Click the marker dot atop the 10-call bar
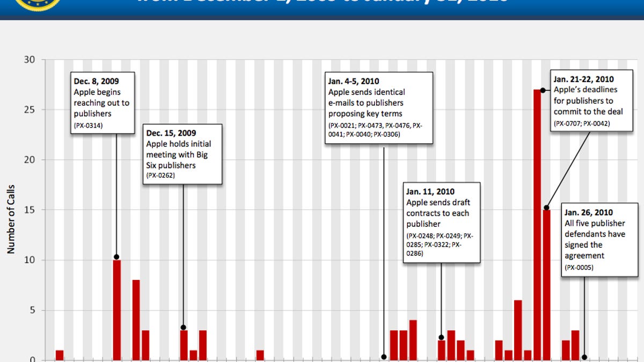The height and width of the screenshot is (362, 644). (116, 257)
